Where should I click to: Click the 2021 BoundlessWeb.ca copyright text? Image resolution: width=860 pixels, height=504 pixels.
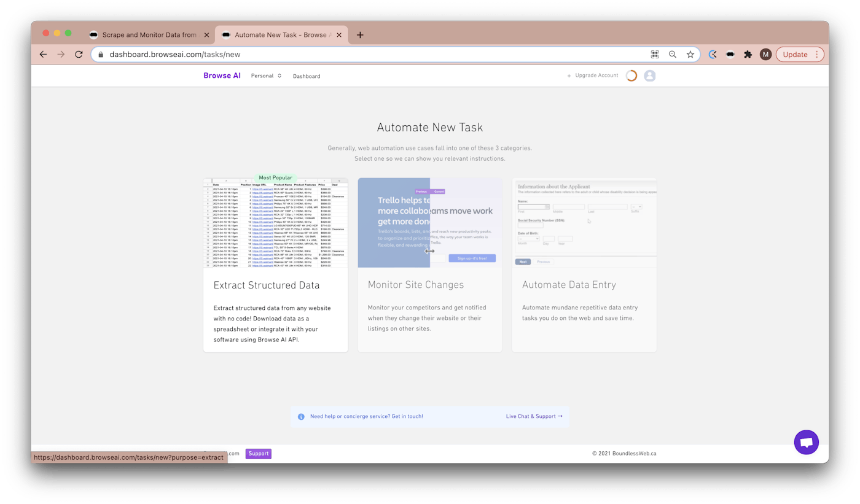pyautogui.click(x=624, y=454)
